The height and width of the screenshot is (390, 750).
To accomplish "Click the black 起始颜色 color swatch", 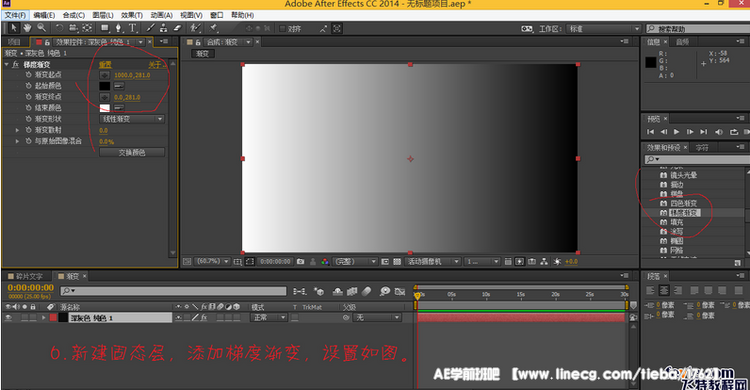I will click(105, 86).
